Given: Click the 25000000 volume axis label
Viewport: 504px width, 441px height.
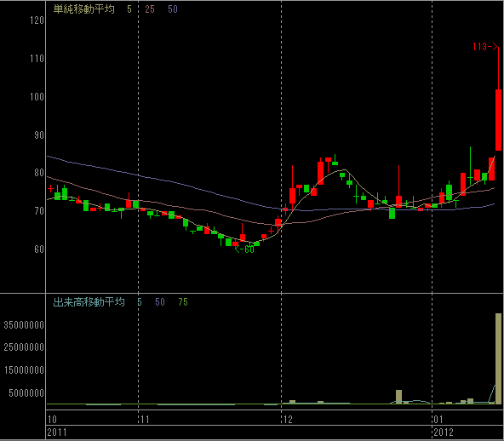Looking at the screenshot, I should [x=24, y=347].
